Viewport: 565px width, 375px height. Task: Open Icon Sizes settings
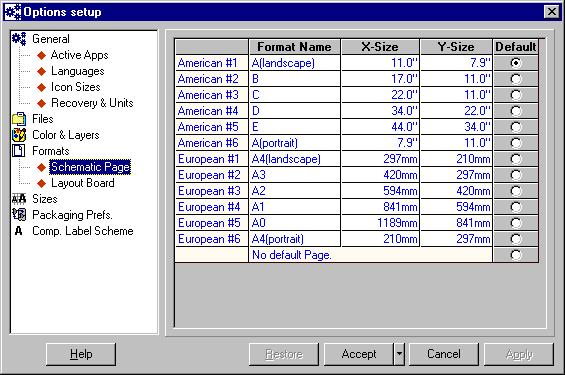[75, 87]
